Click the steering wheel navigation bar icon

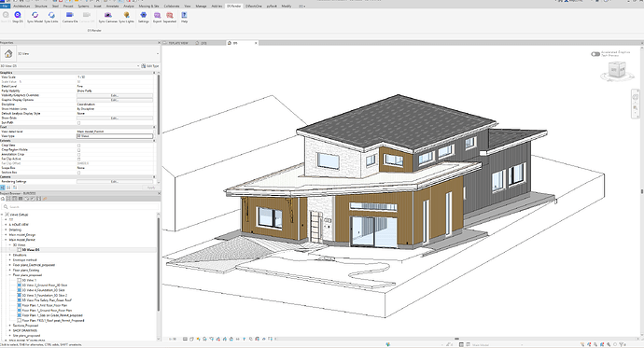[636, 97]
